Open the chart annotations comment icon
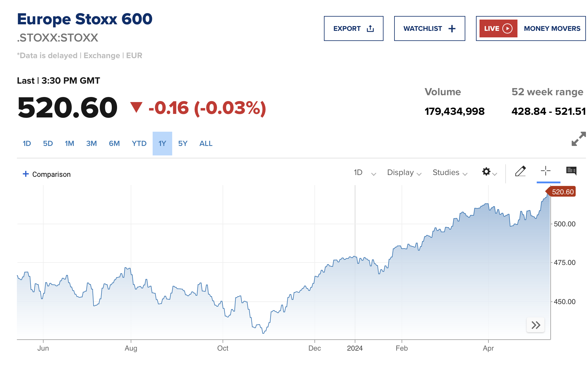The width and height of the screenshot is (588, 369). click(x=571, y=171)
